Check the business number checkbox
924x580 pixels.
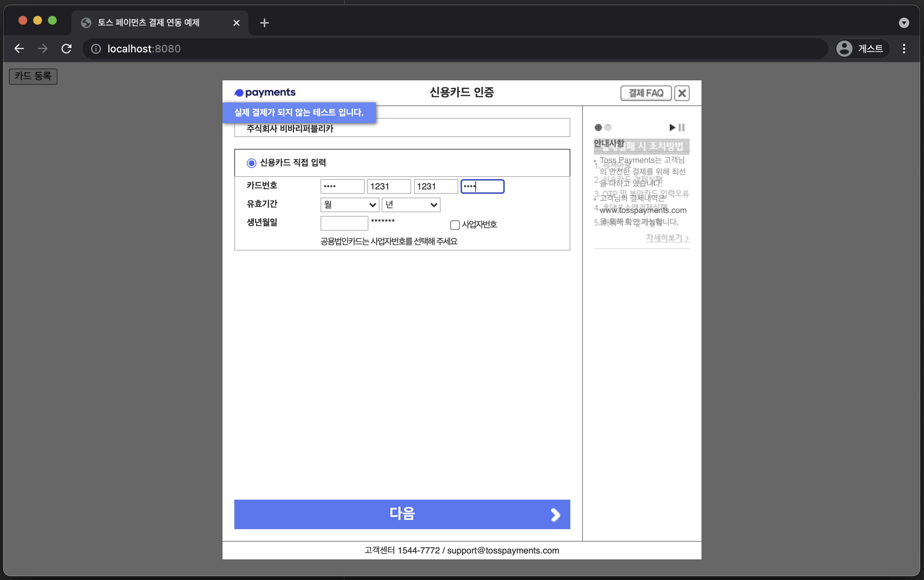pyautogui.click(x=455, y=225)
